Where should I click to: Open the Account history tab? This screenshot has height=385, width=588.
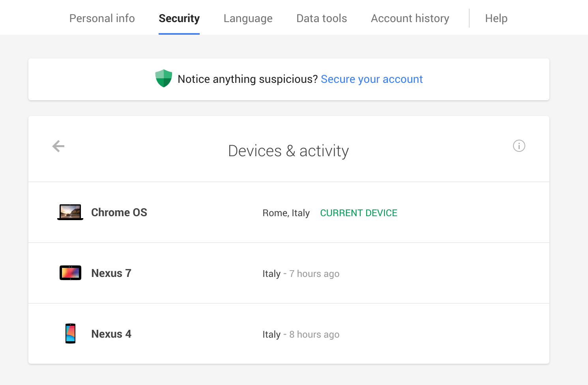tap(410, 18)
